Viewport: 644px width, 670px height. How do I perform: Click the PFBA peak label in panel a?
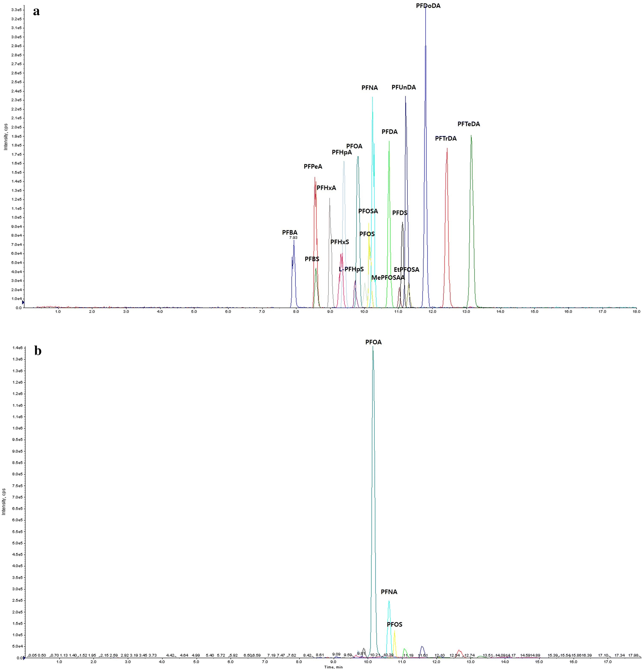(x=289, y=233)
